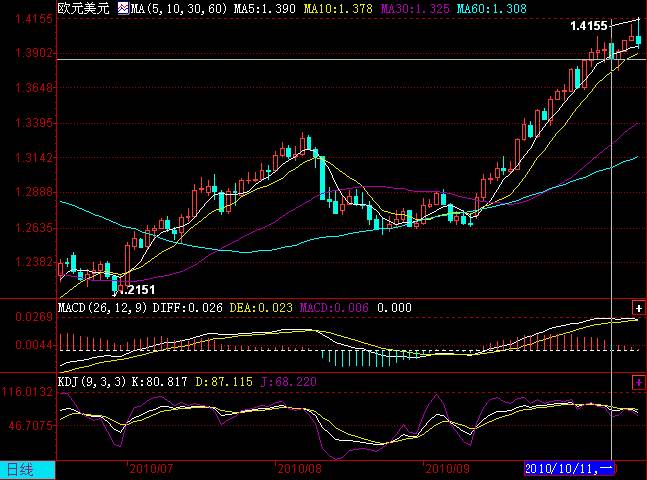647x480 pixels.
Task: Select the 日线 period tab
Action: (x=27, y=470)
